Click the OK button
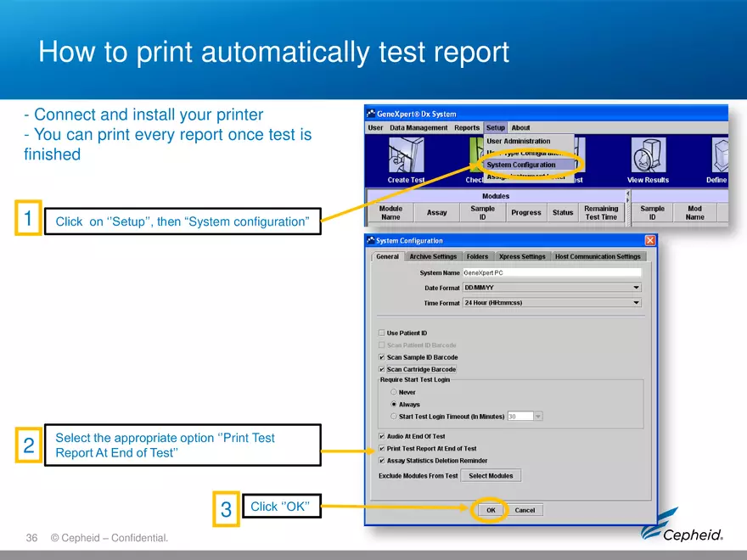747x560 pixels. [x=491, y=510]
